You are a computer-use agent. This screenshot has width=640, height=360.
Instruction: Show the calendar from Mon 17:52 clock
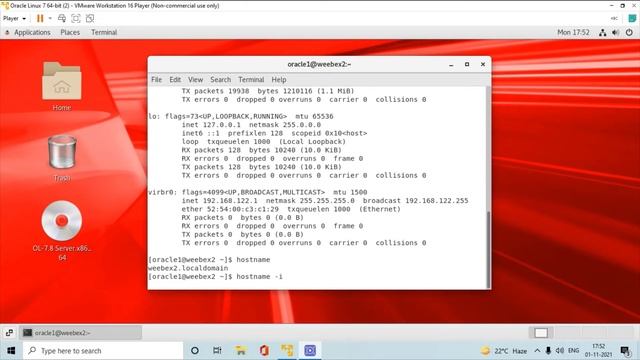pos(573,32)
